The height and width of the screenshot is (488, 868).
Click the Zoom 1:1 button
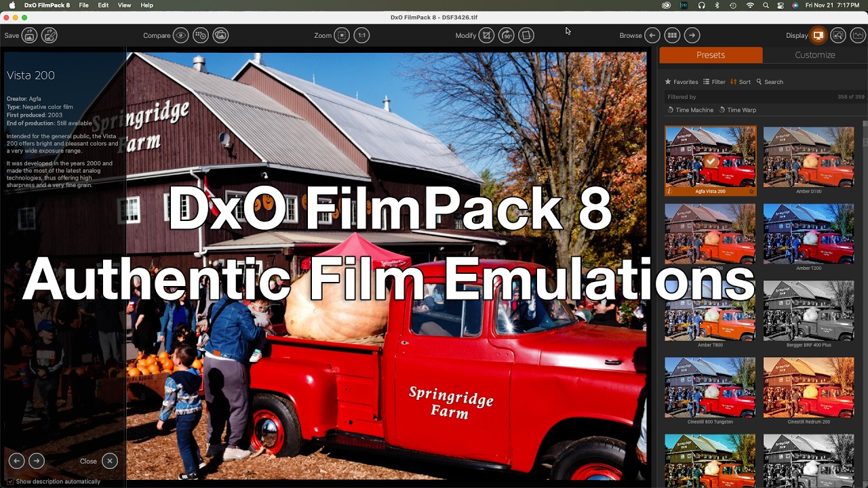362,35
